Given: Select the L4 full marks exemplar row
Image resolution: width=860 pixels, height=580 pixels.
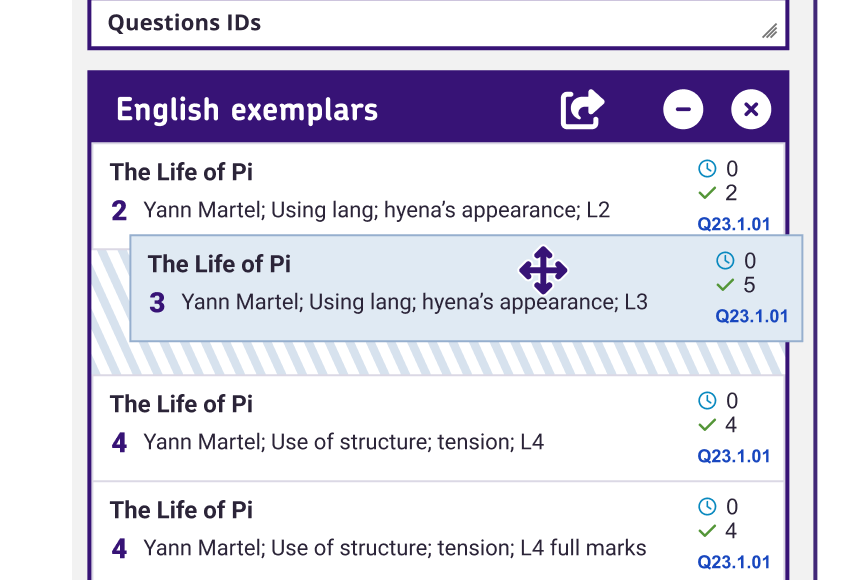Looking at the screenshot, I should coord(380,530).
